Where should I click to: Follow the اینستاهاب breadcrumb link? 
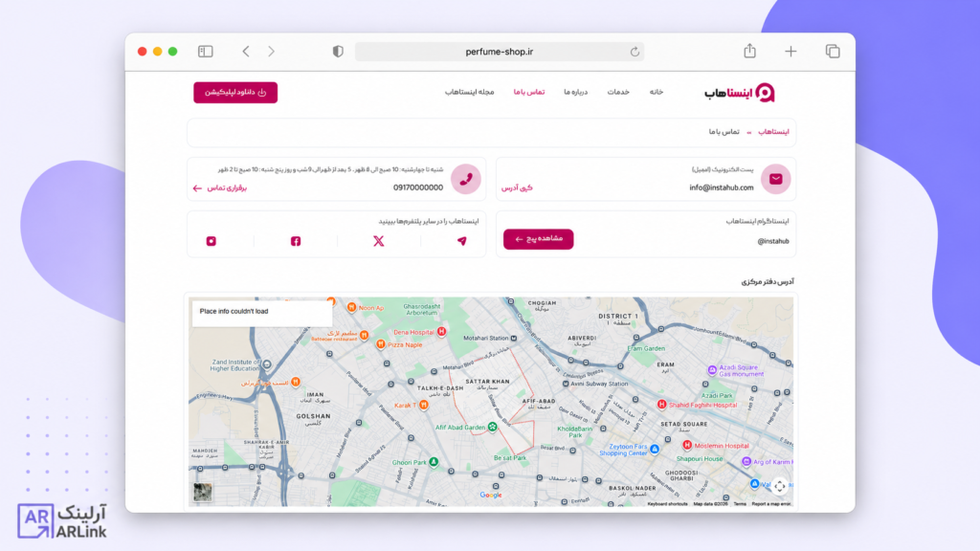(773, 132)
